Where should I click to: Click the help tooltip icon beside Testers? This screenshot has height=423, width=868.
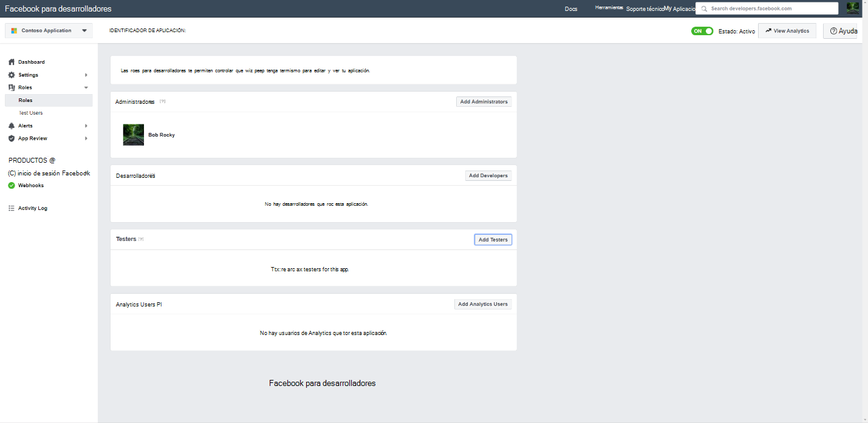pyautogui.click(x=141, y=239)
